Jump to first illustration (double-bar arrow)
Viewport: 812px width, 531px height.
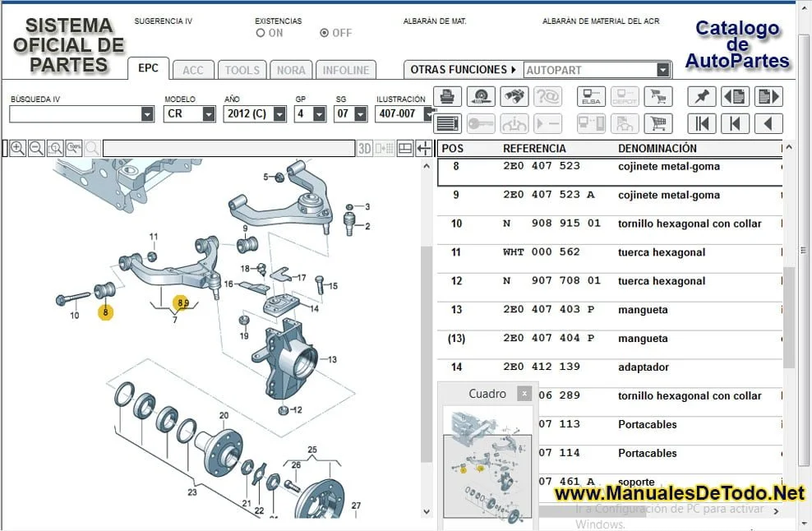[702, 124]
